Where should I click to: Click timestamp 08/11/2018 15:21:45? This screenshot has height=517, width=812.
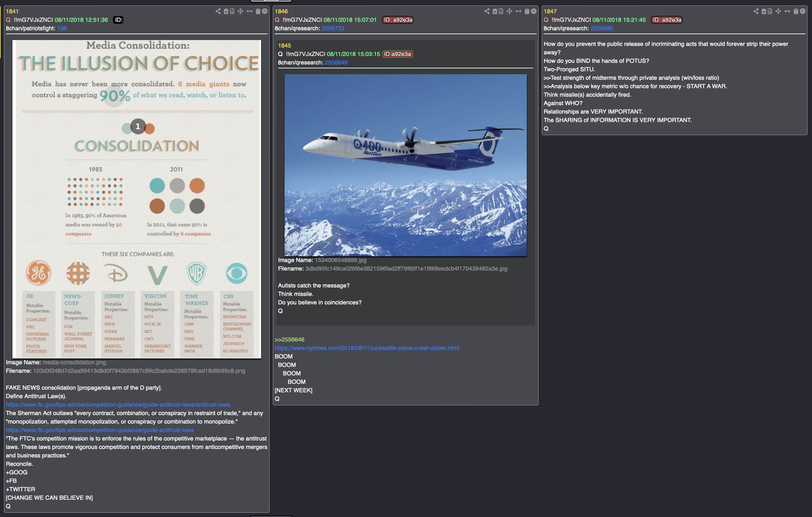[x=619, y=20]
